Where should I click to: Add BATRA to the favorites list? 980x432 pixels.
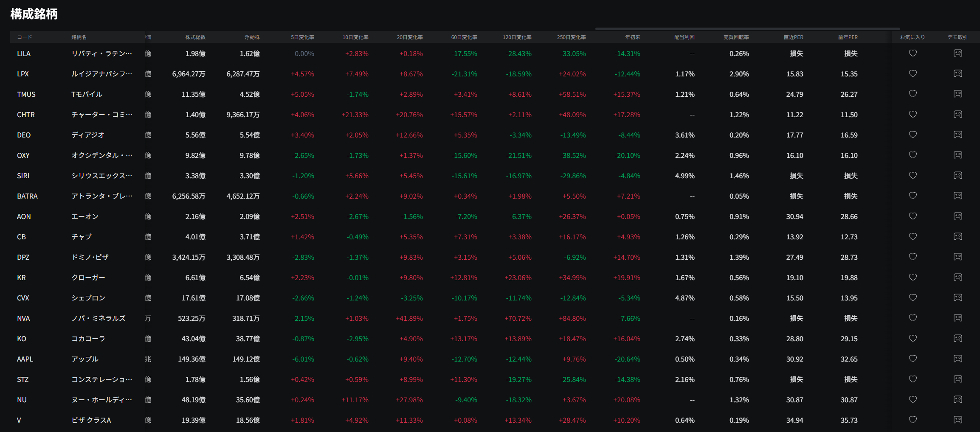pos(912,196)
